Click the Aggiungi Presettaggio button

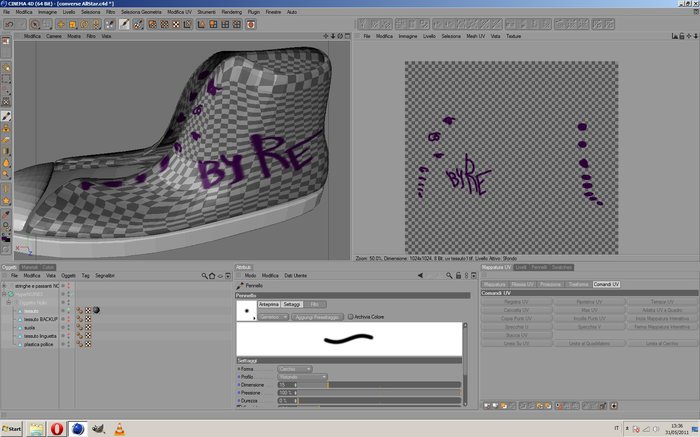coord(317,317)
